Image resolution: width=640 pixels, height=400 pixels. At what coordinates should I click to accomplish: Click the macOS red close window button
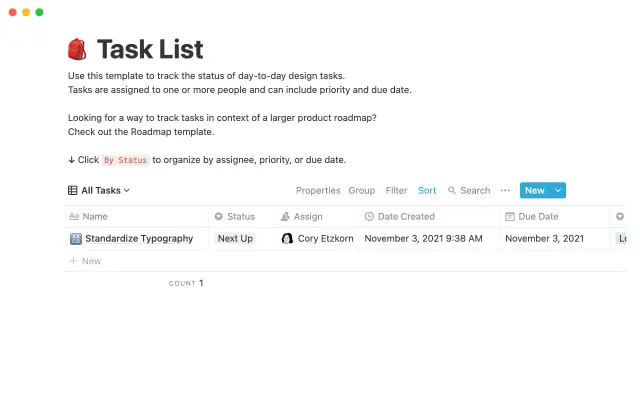click(13, 12)
